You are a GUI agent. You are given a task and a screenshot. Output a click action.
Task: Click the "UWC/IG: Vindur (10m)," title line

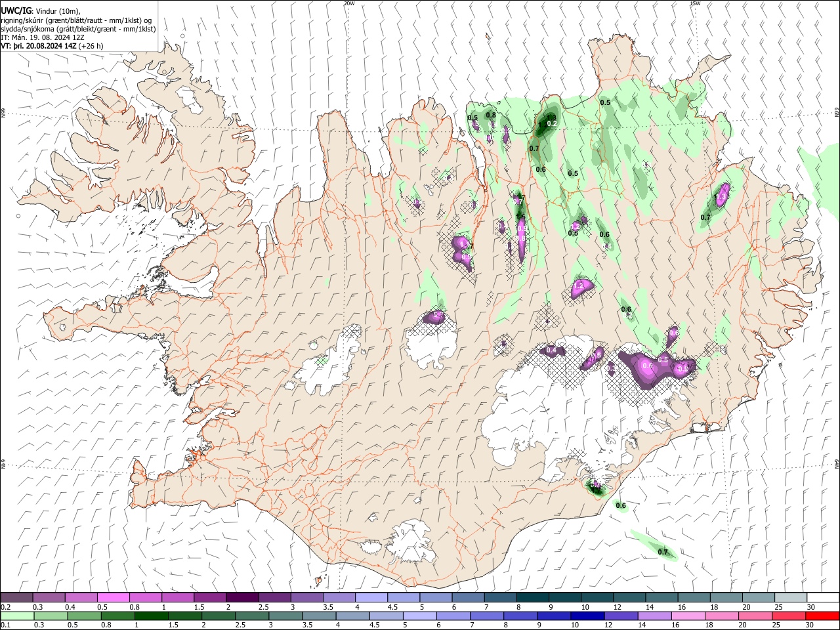[41, 11]
